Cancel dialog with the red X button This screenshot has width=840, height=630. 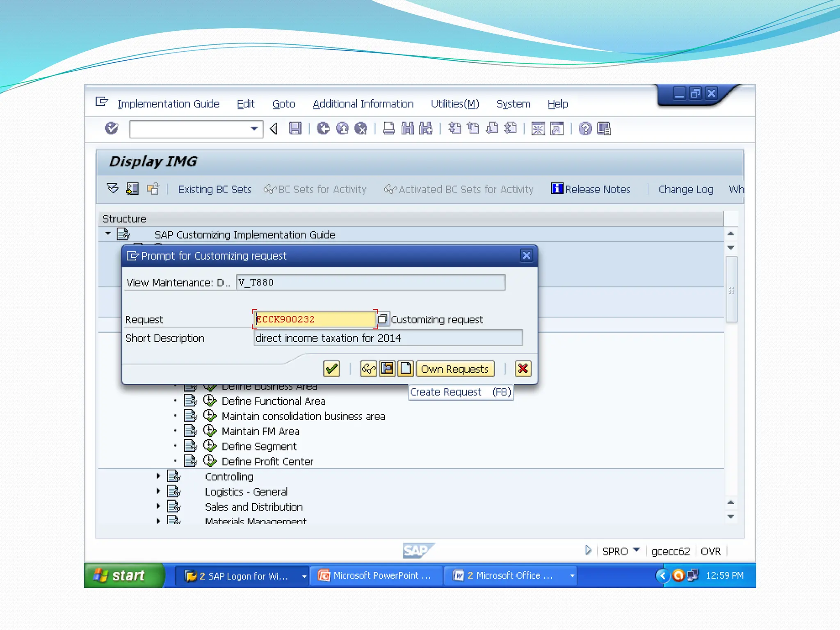(523, 369)
